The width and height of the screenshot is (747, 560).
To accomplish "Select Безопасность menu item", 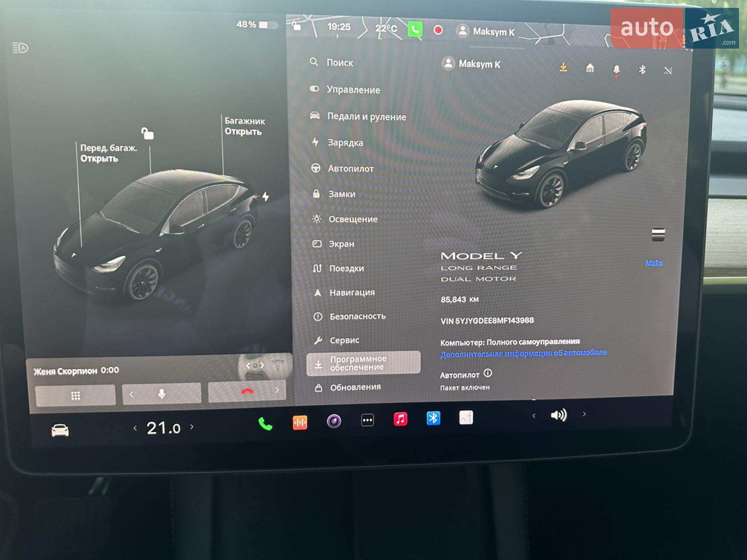I will coord(350,316).
